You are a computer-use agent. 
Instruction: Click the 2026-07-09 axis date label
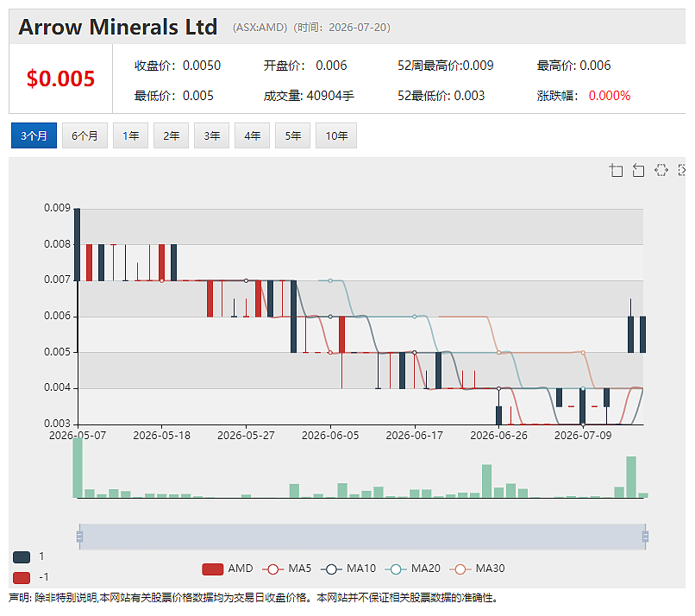click(583, 436)
